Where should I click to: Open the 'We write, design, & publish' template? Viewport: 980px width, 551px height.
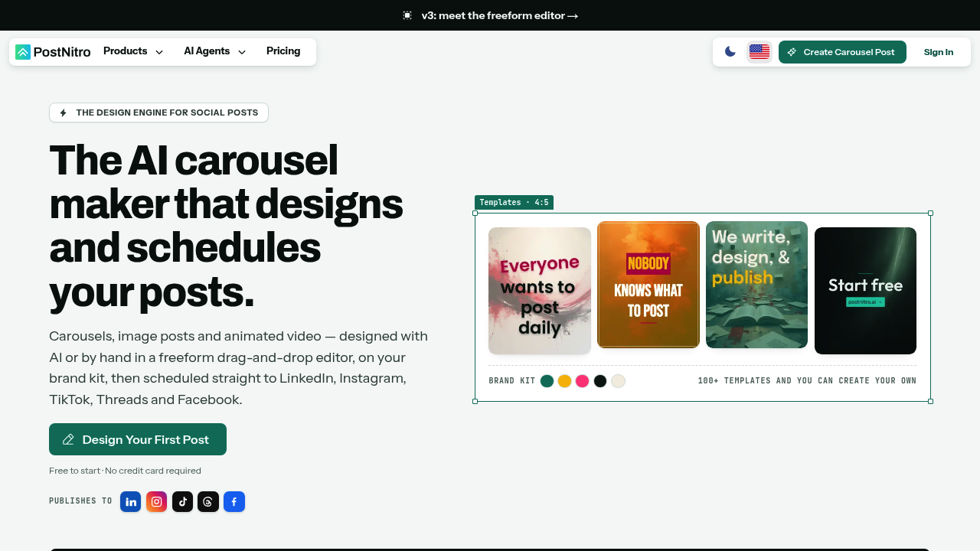[x=756, y=285]
